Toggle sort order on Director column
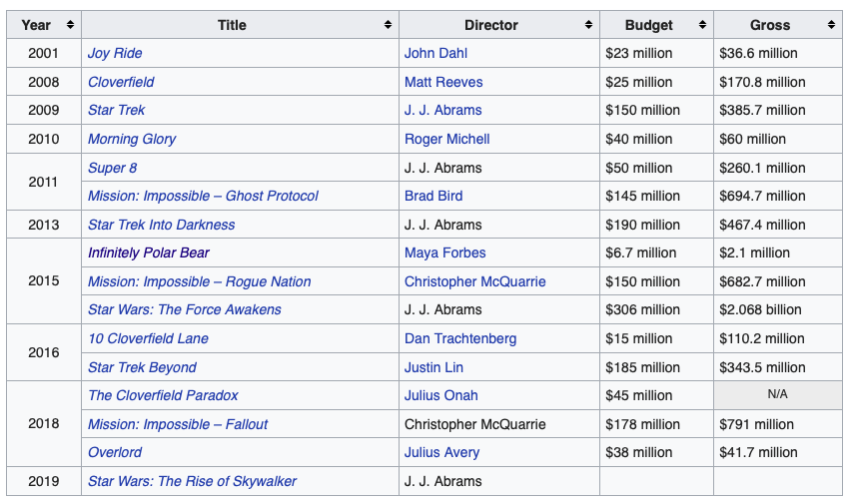The image size is (850, 504). point(588,25)
